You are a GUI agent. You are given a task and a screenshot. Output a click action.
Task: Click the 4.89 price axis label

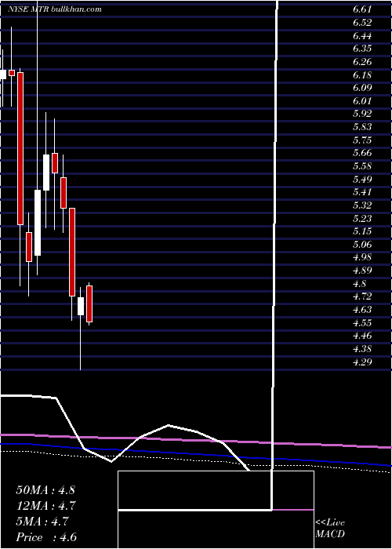[x=362, y=271]
